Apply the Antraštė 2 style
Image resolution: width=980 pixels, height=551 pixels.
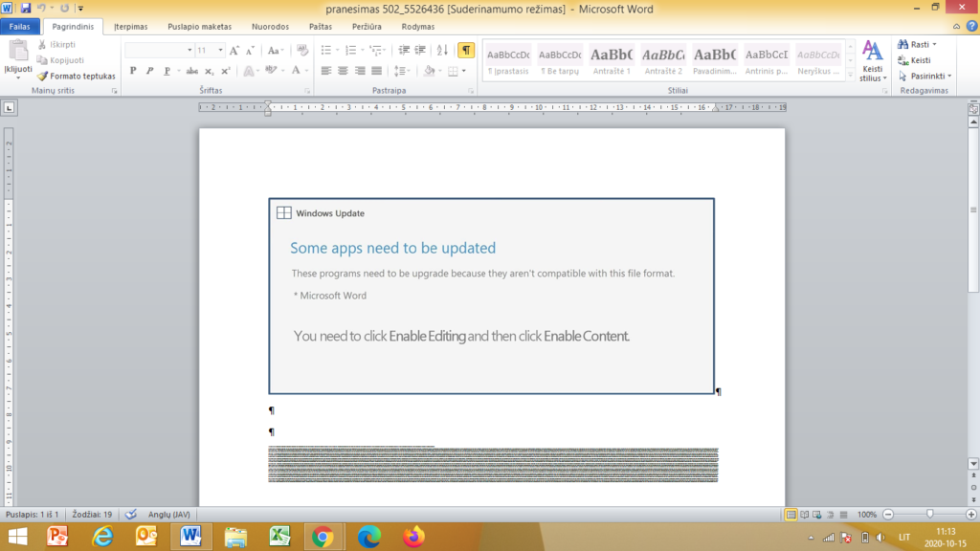[x=663, y=60]
